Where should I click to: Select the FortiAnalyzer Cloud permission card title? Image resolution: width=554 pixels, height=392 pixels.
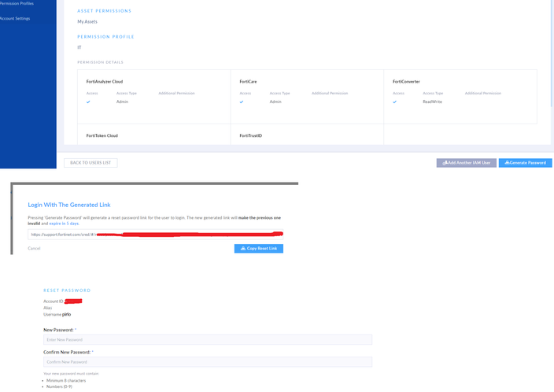[x=105, y=82]
